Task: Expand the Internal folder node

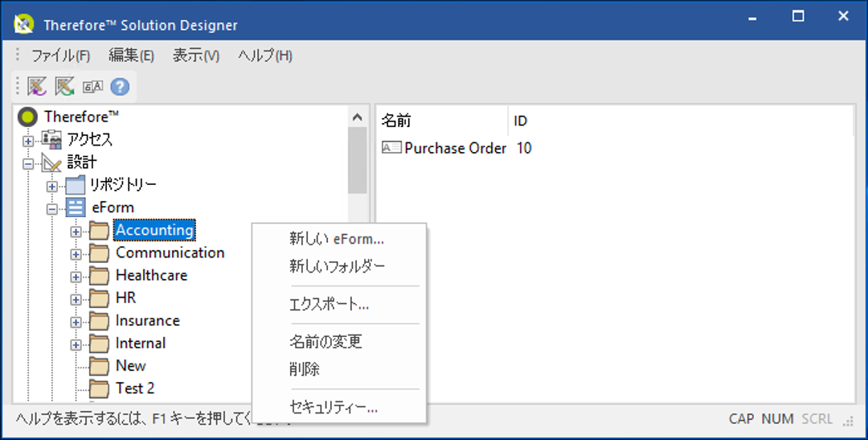Action: point(76,345)
